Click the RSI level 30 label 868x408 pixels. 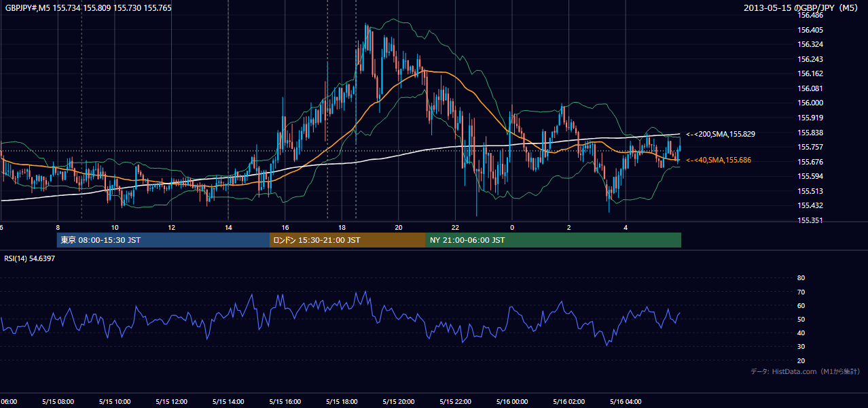pyautogui.click(x=801, y=347)
